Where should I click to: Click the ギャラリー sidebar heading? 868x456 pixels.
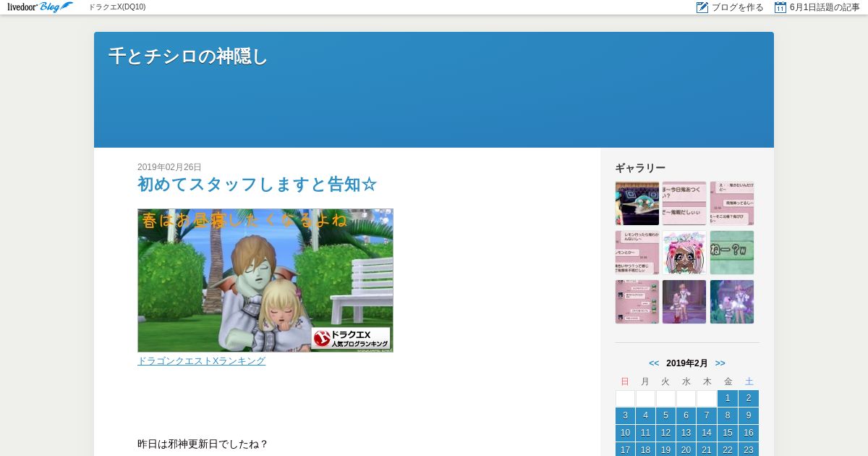[640, 168]
